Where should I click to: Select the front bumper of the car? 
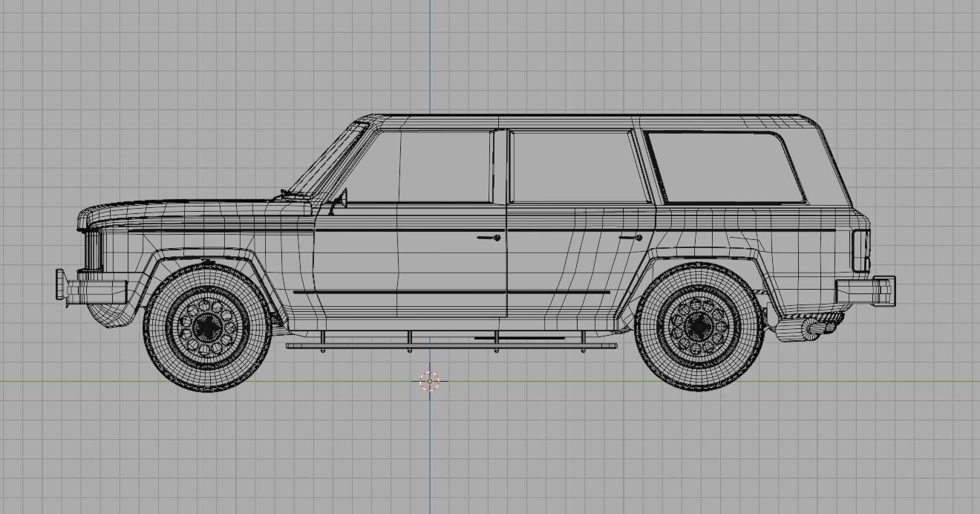point(91,288)
